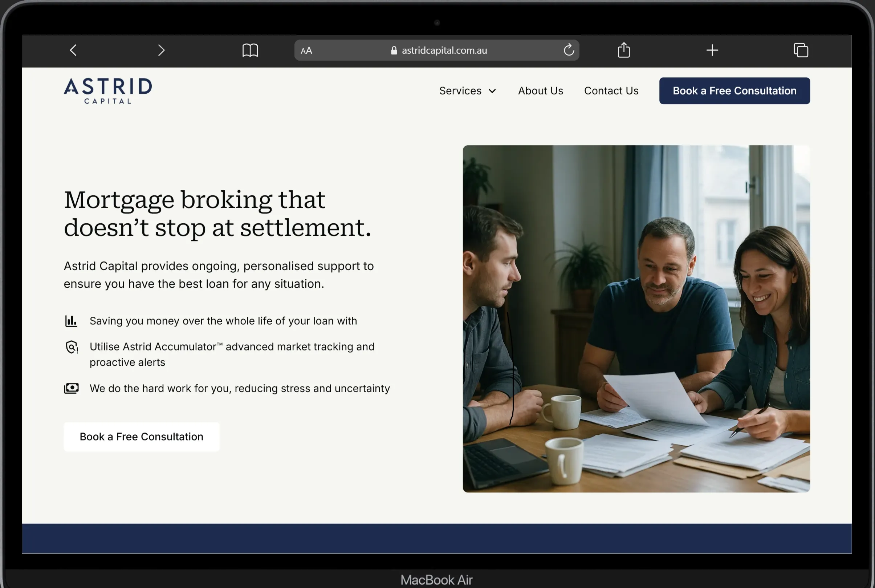This screenshot has width=875, height=588.
Task: Open a new tab with the plus icon
Action: coord(712,50)
